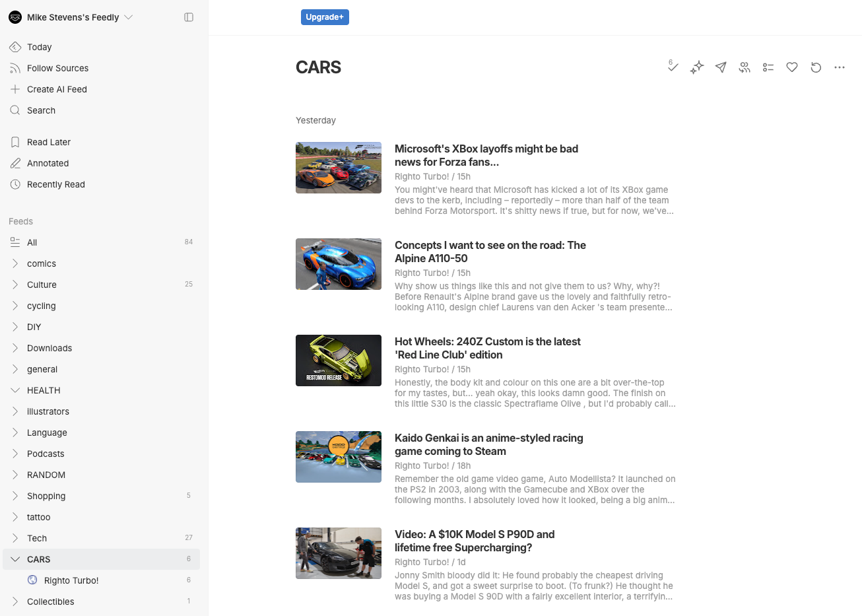
Task: Expand the comics folder chevron
Action: [x=15, y=263]
